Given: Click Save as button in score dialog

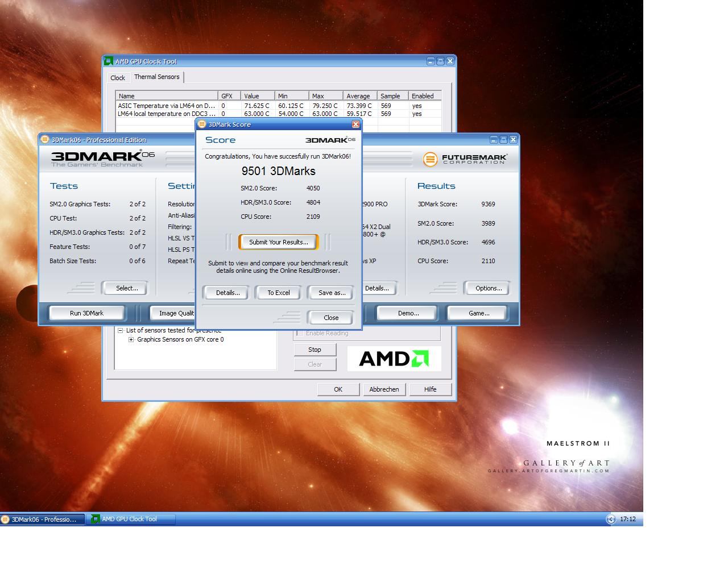Looking at the screenshot, I should click(332, 293).
